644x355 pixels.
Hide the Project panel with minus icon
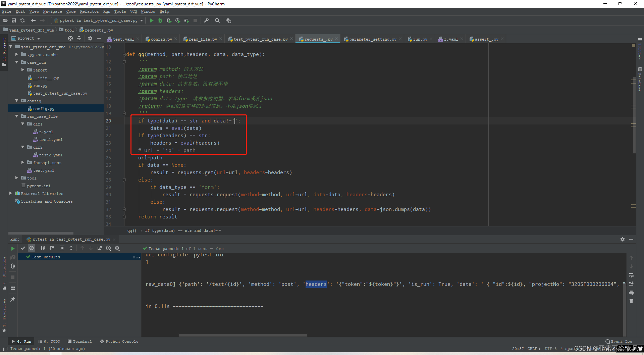coord(99,38)
